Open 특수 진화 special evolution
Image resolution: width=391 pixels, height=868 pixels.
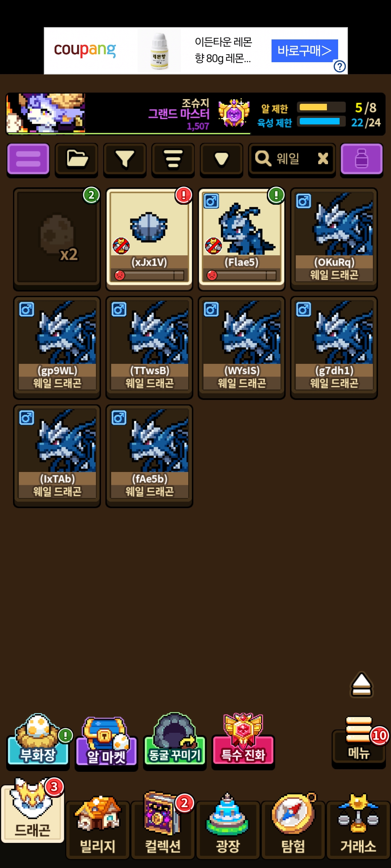pyautogui.click(x=243, y=742)
